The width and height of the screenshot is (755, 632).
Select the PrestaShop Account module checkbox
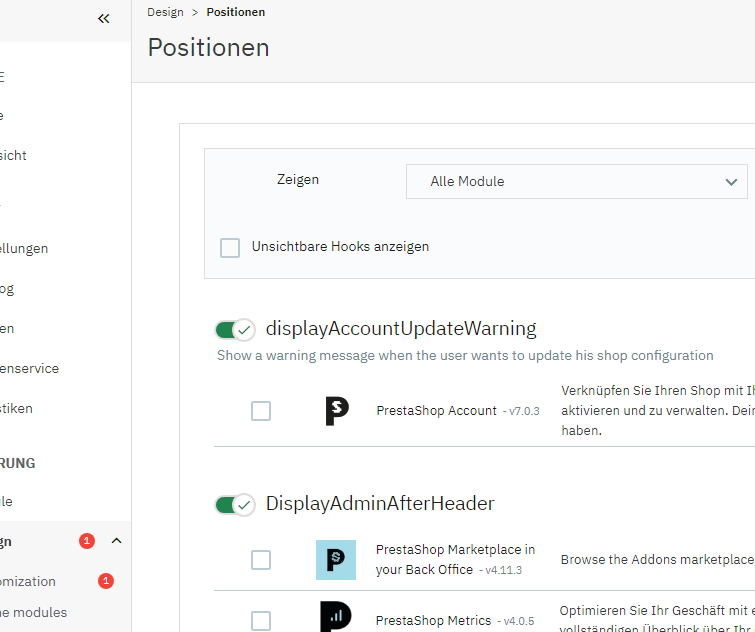[261, 411]
